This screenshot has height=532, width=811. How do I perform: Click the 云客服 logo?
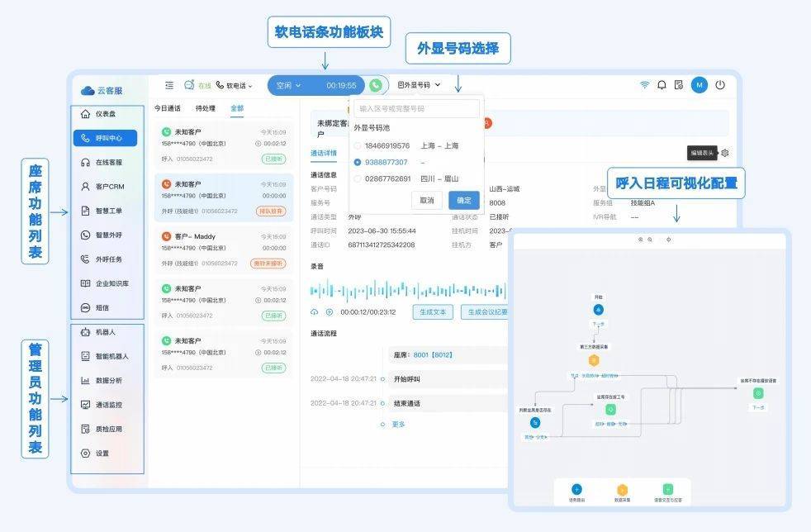tap(102, 91)
